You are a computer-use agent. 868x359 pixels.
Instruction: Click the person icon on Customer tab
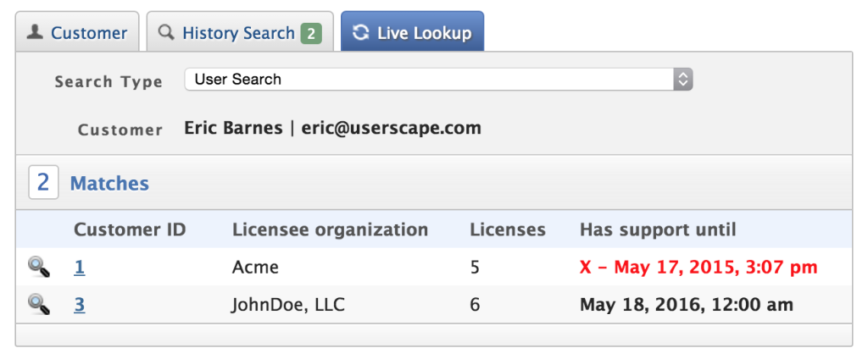coord(35,33)
